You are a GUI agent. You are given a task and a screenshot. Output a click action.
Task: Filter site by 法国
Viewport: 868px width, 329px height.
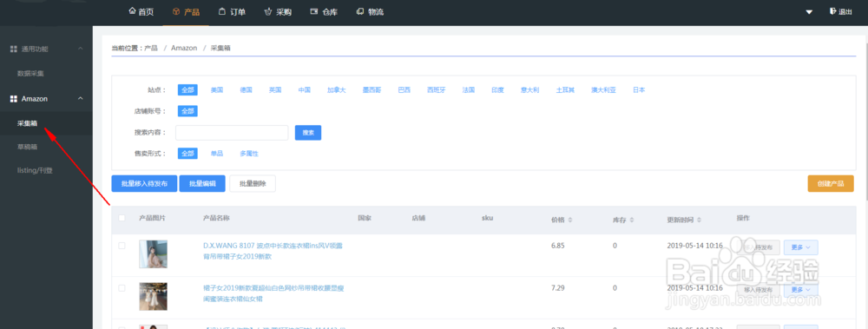469,89
